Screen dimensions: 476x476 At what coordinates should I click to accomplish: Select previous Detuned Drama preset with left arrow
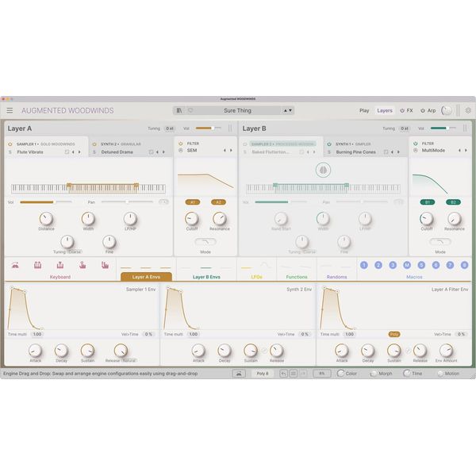157,152
